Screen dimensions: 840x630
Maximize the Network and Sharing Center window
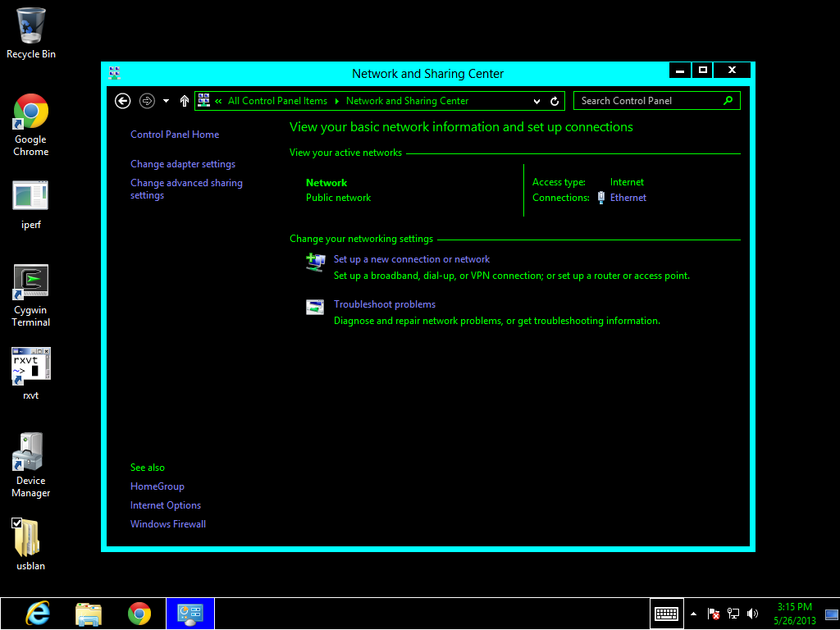(703, 71)
